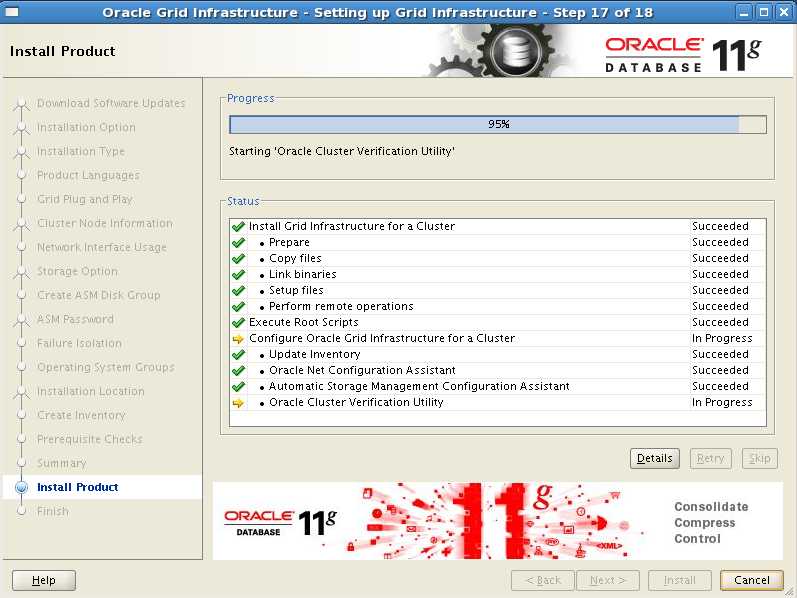
Task: Click Succeeded status of Update Inventory row
Action: [720, 354]
